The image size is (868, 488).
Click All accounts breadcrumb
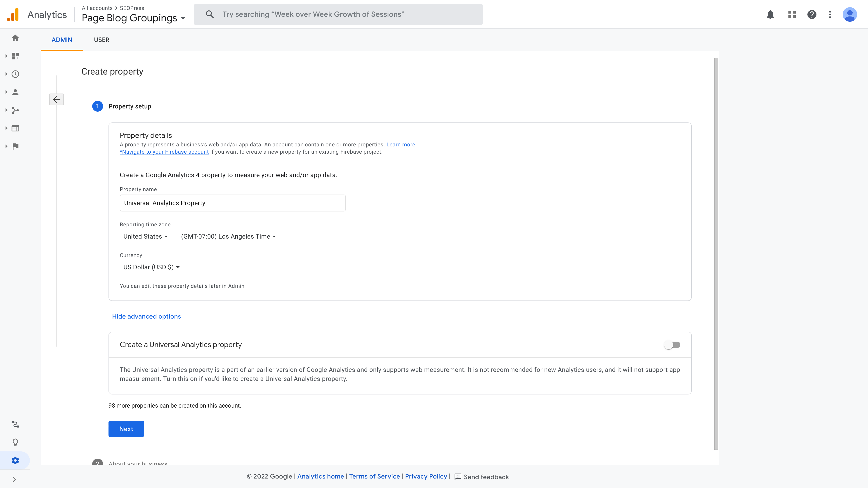97,8
